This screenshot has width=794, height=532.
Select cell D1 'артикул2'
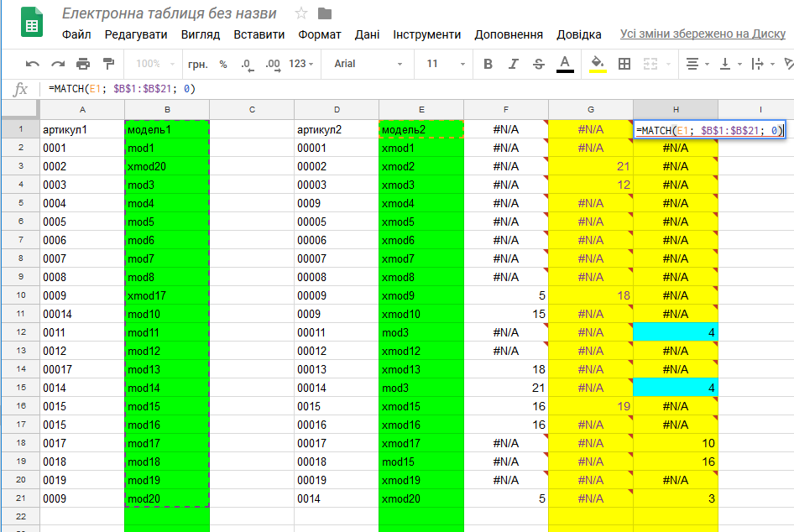pyautogui.click(x=337, y=129)
